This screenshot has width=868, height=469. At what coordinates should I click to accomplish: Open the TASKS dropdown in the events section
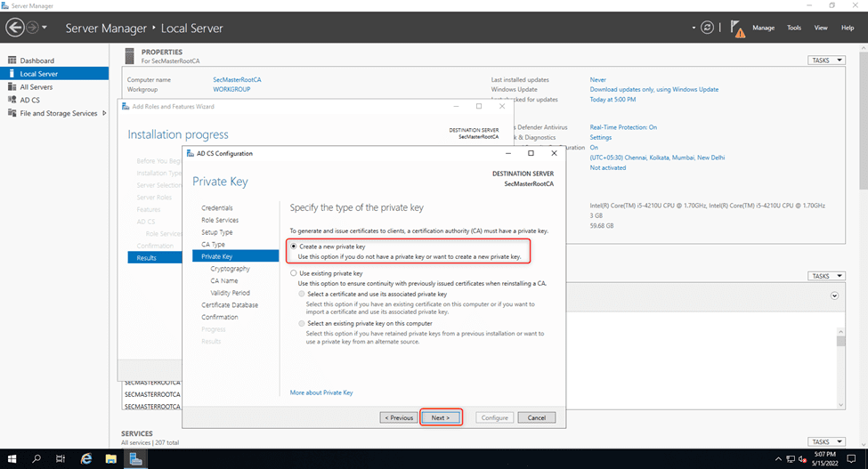click(x=826, y=275)
